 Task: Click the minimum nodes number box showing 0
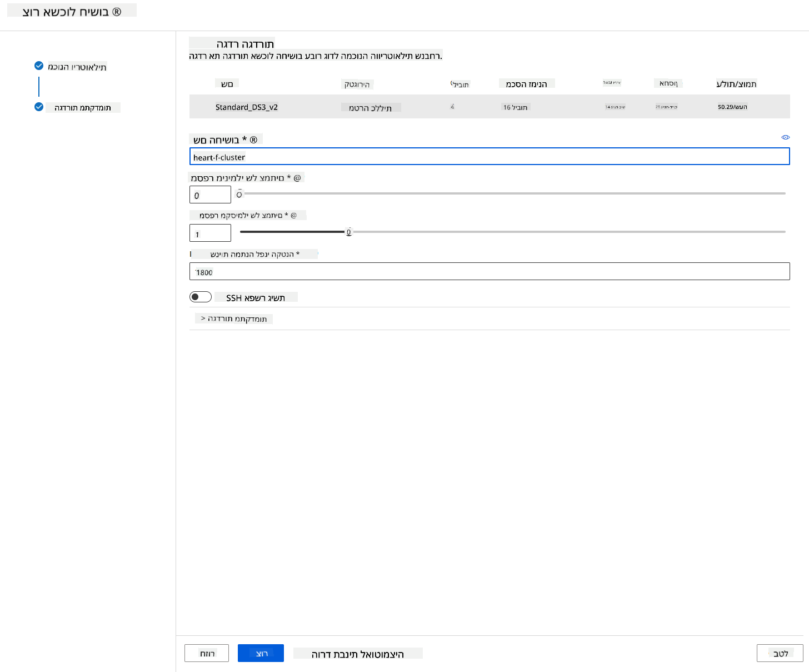tap(210, 195)
